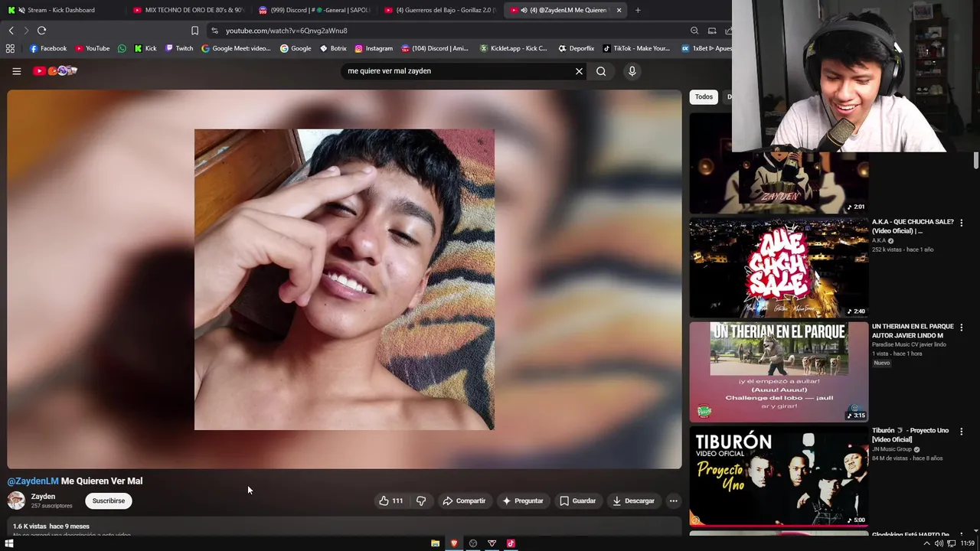980x551 pixels.
Task: Open options for A.K.A - QUE CHUCHA SALE video
Action: pyautogui.click(x=962, y=223)
